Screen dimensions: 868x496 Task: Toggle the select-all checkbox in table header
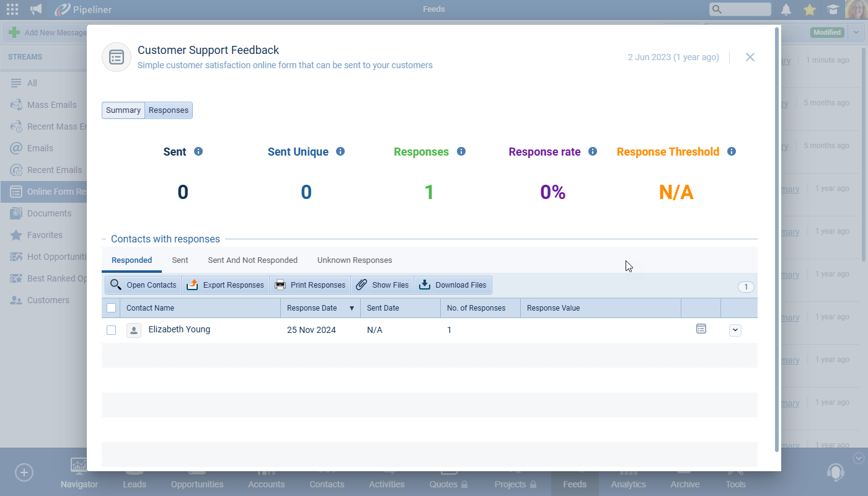click(111, 308)
